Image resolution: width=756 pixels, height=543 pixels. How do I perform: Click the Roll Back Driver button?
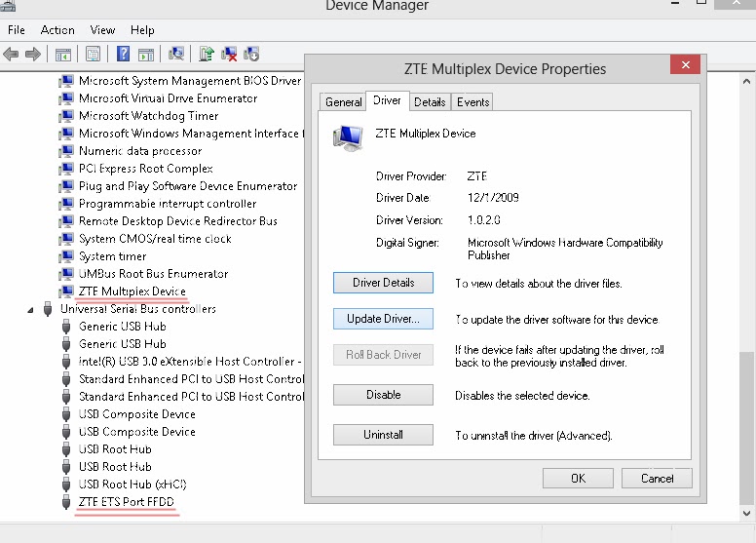[383, 355]
